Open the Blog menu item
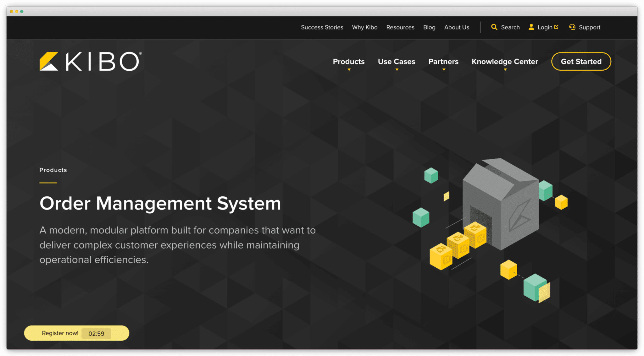Image resolution: width=644 pixels, height=356 pixels. pyautogui.click(x=429, y=27)
